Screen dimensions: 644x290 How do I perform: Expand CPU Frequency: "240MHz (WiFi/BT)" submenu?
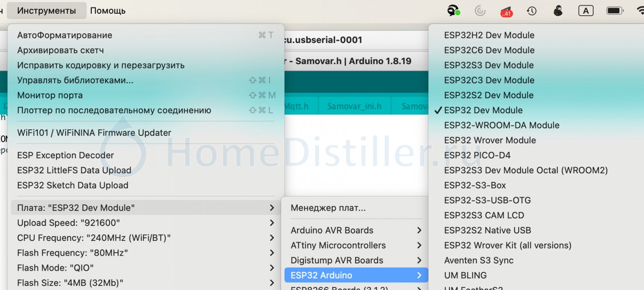coord(146,238)
